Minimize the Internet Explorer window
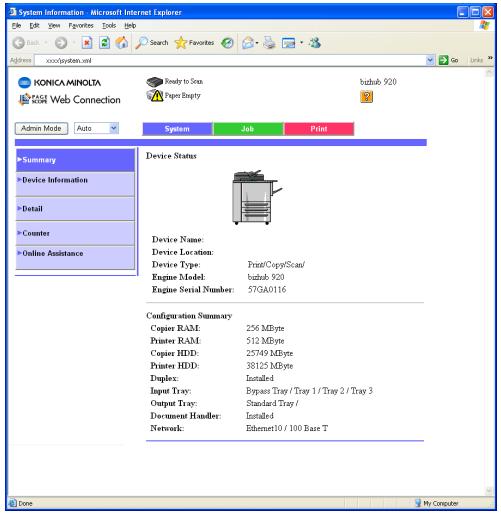The height and width of the screenshot is (515, 501). click(x=462, y=13)
